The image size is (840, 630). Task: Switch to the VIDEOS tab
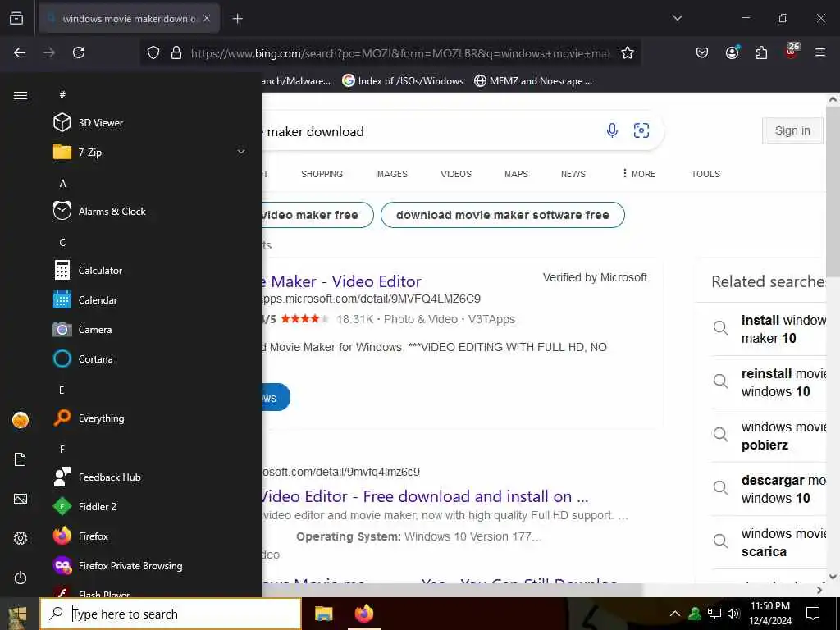pos(456,174)
